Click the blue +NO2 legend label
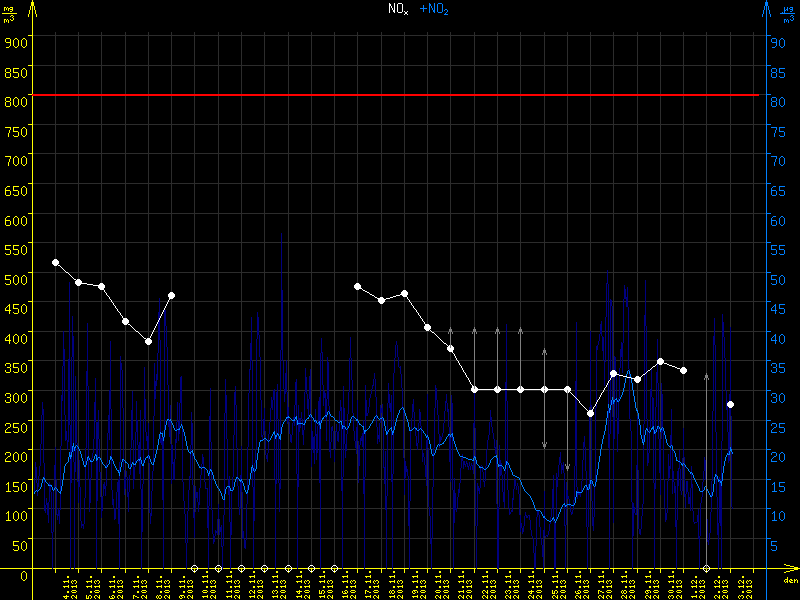800x600 pixels. pyautogui.click(x=434, y=9)
